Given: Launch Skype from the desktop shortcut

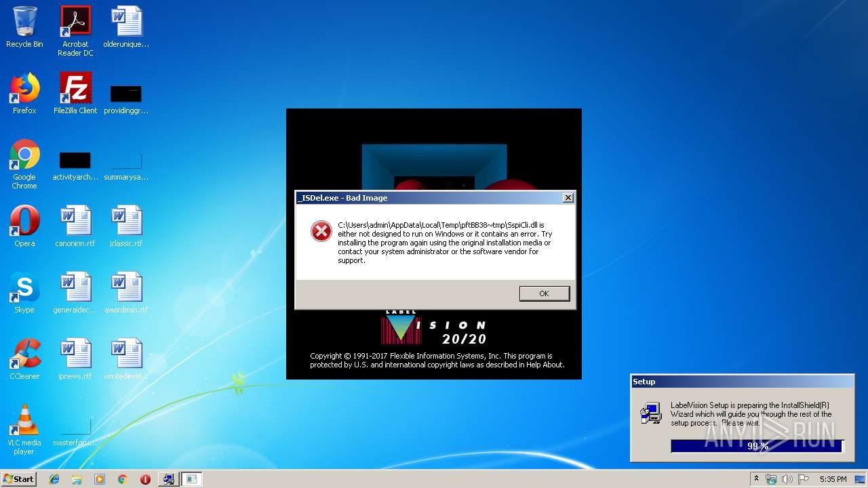Looking at the screenshot, I should [24, 293].
